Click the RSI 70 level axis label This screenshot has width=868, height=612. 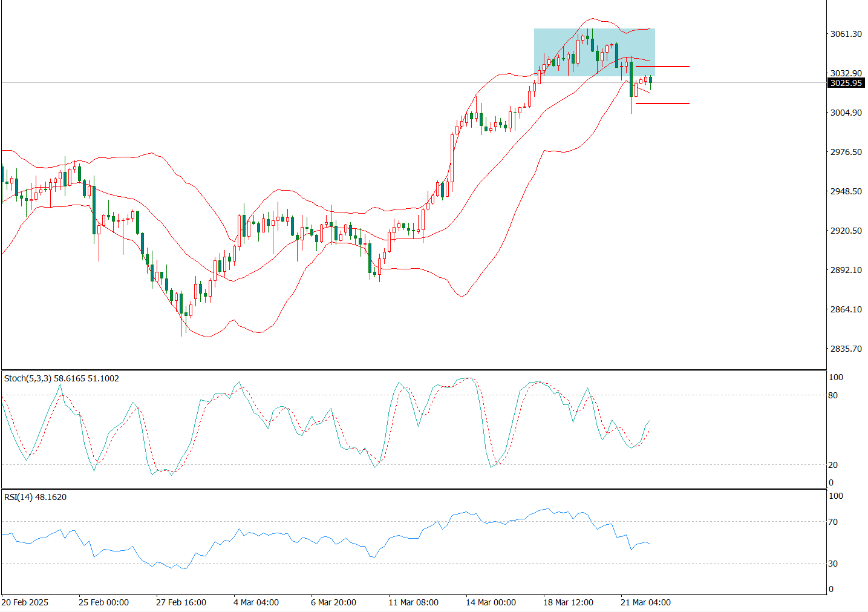[x=833, y=522]
